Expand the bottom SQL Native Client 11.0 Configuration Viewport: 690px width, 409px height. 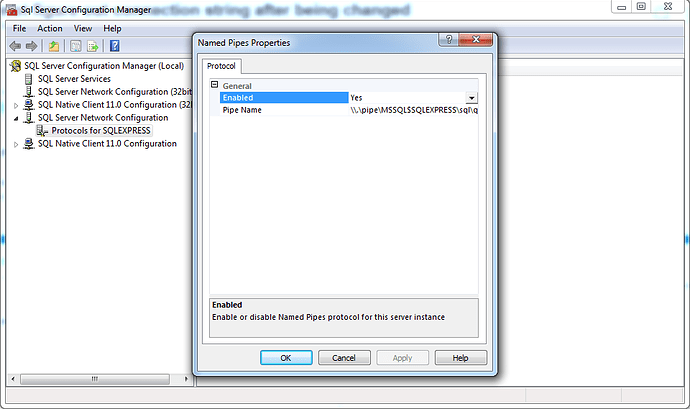click(x=16, y=144)
